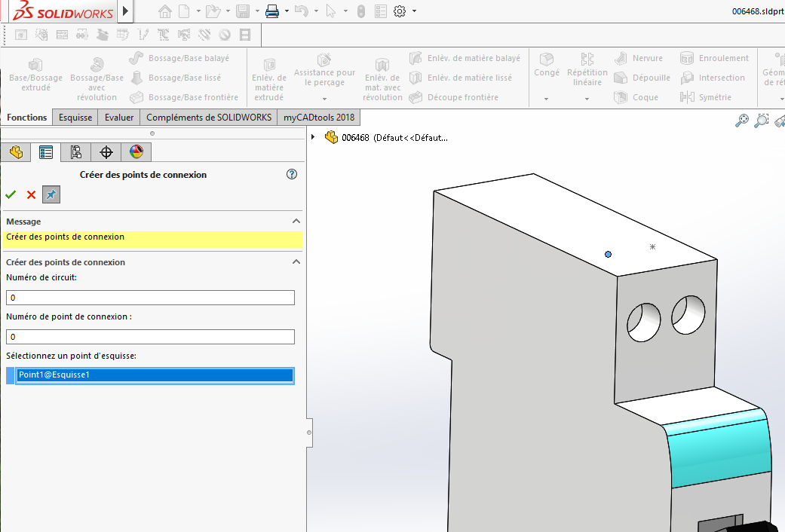Open the dropdown arrow next to Save
Viewport: 785px width, 532px height.
(x=257, y=11)
